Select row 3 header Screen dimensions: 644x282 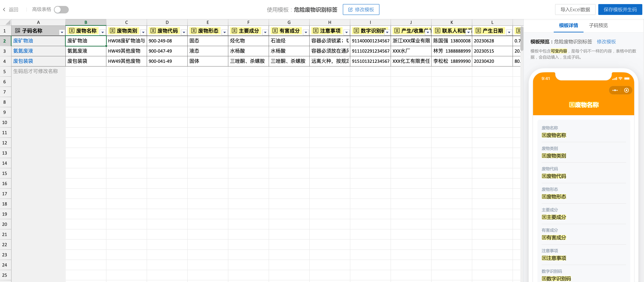pos(5,51)
